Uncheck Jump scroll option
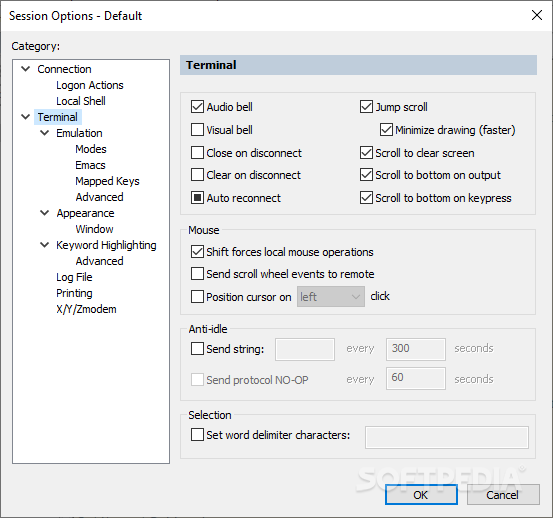The width and height of the screenshot is (553, 518). 366,107
